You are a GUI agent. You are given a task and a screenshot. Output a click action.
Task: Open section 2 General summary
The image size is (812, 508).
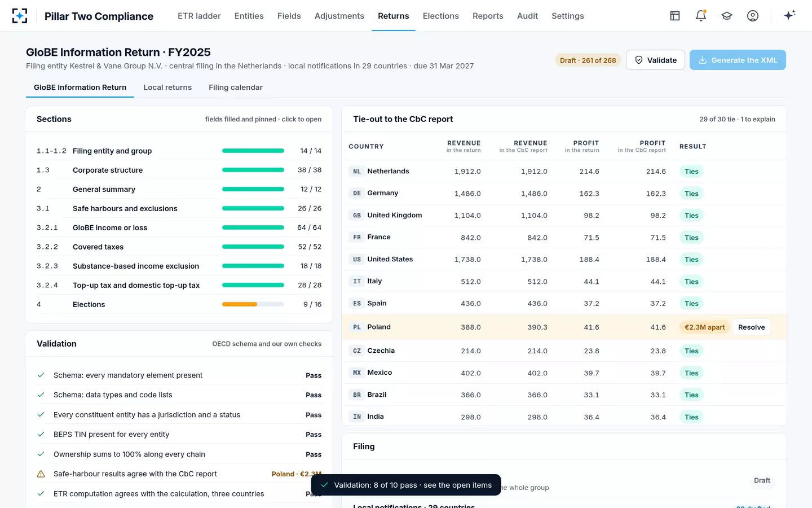pyautogui.click(x=179, y=189)
